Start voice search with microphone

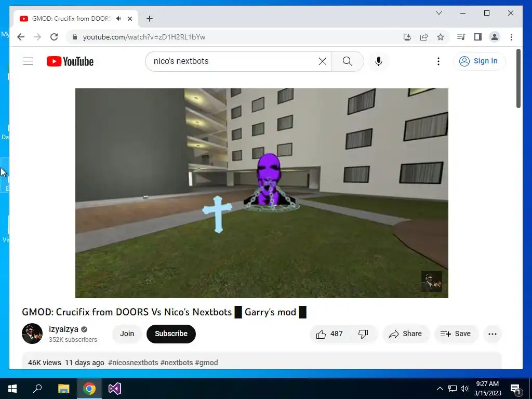click(379, 61)
